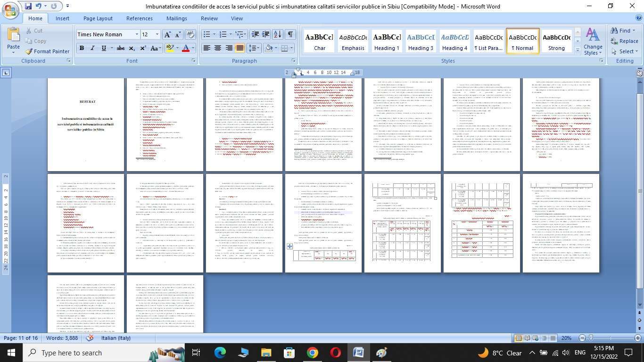Expand the font size dropdown
This screenshot has width=644, height=362.
point(157,34)
